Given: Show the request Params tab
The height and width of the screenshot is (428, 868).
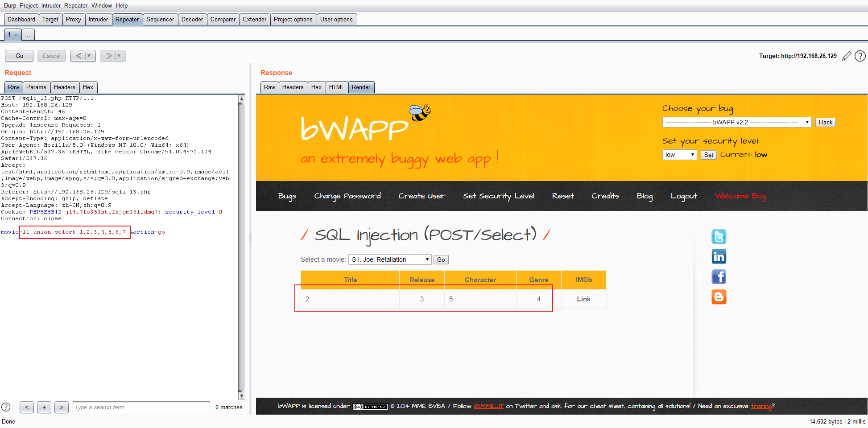Looking at the screenshot, I should (x=36, y=87).
